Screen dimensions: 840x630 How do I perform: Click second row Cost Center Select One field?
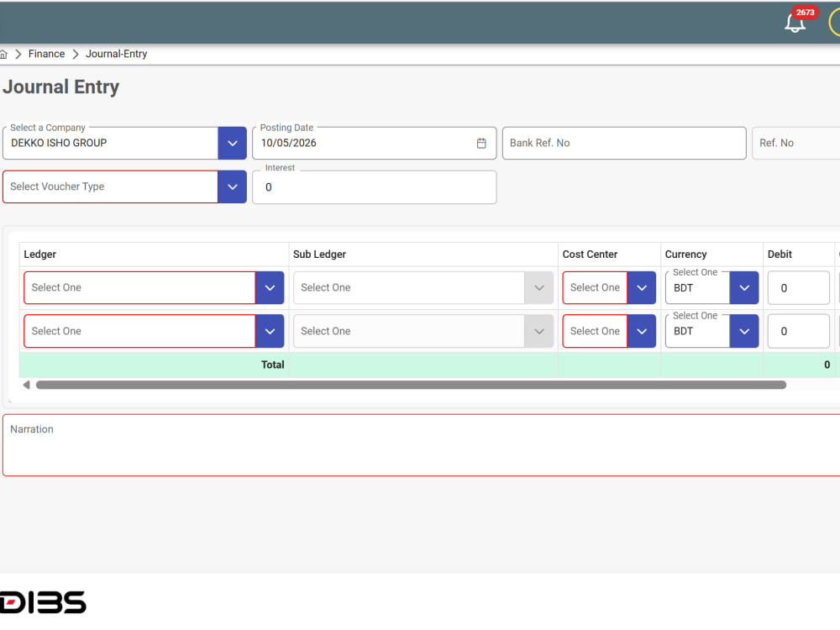(x=596, y=331)
